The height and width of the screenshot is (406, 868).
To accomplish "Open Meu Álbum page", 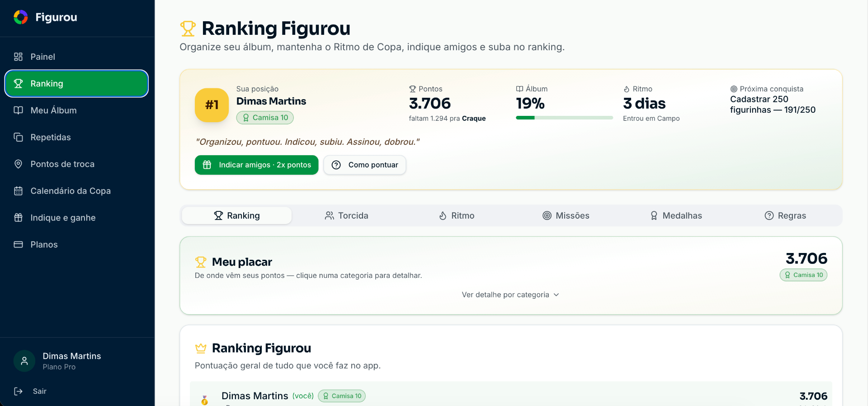I will tap(76, 110).
